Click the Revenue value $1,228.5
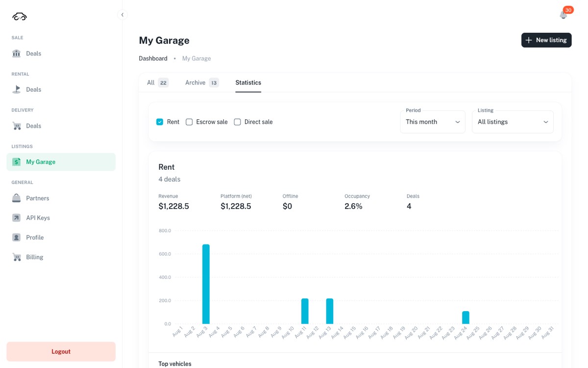 [173, 207]
